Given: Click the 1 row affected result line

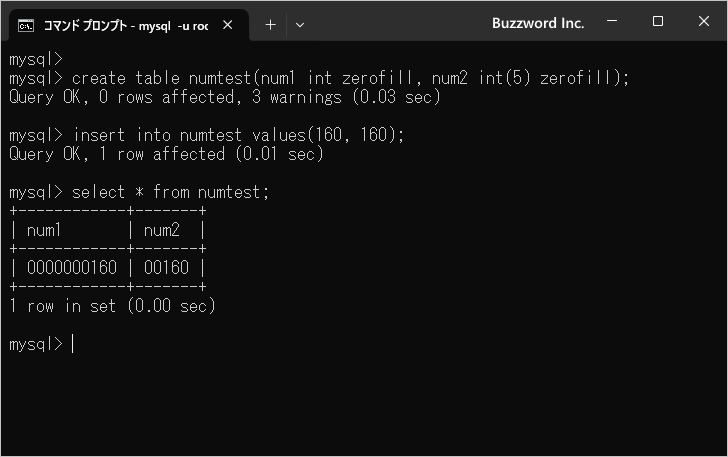Looking at the screenshot, I should (166, 154).
